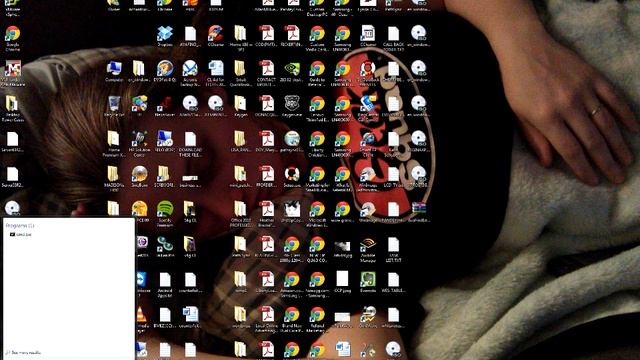
Task: Launch the Evernote shortcut
Action: [368, 282]
